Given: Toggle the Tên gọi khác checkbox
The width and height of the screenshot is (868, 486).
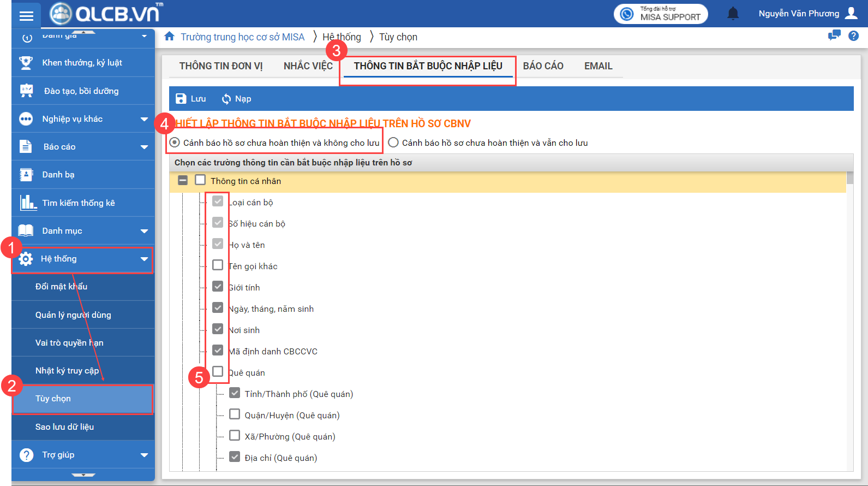Looking at the screenshot, I should coord(218,265).
